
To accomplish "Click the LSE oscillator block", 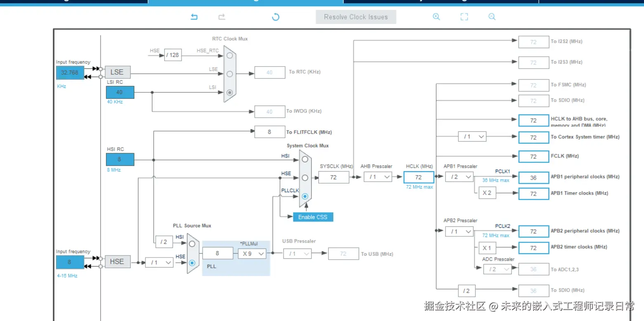I will (117, 72).
